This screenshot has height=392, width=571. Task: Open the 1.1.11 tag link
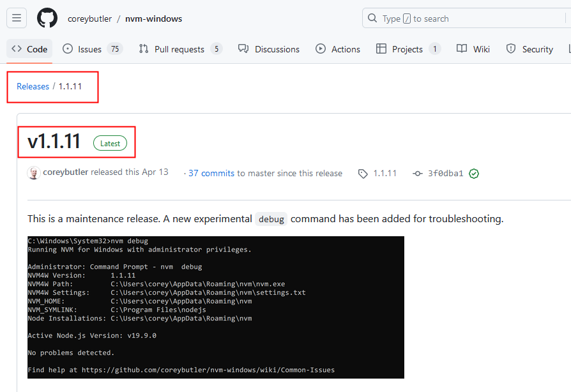click(385, 173)
